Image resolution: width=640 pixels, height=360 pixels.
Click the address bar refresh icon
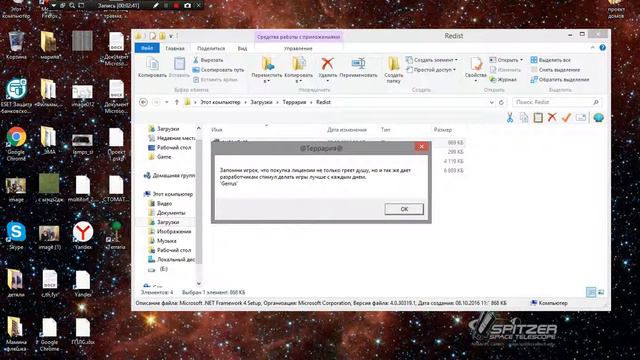(501, 102)
